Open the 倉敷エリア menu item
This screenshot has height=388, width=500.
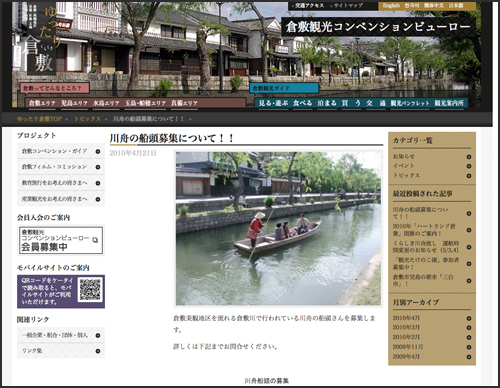(42, 103)
